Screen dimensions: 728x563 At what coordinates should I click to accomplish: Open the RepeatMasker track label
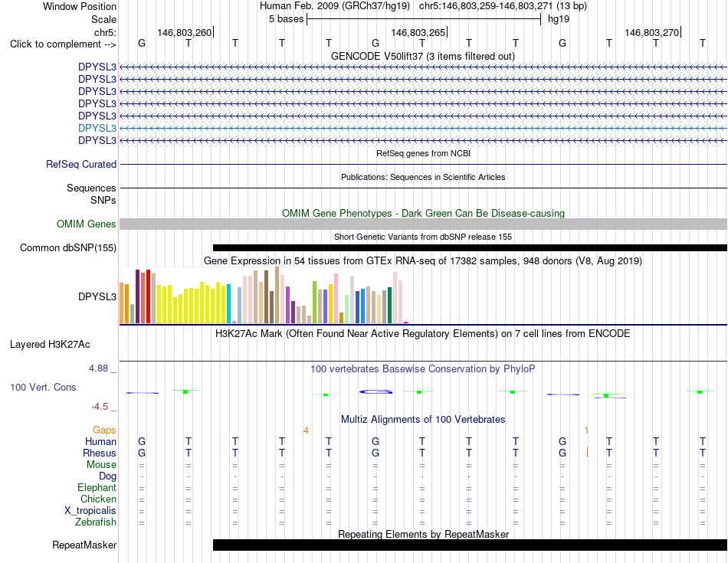point(84,545)
